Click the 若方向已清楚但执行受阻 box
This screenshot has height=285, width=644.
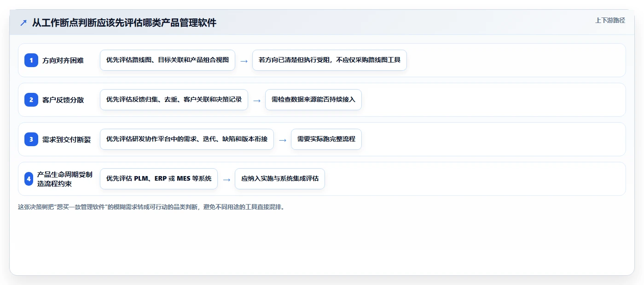pos(330,60)
